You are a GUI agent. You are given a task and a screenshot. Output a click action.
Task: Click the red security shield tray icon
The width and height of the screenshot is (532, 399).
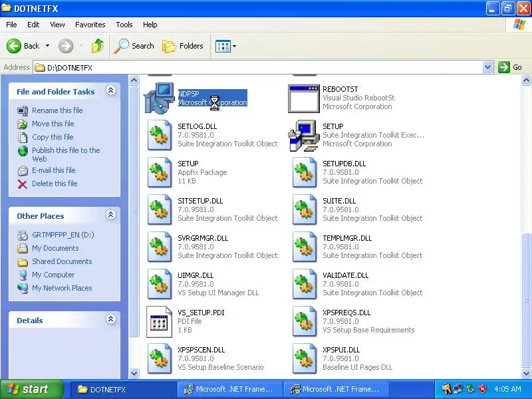tap(483, 389)
